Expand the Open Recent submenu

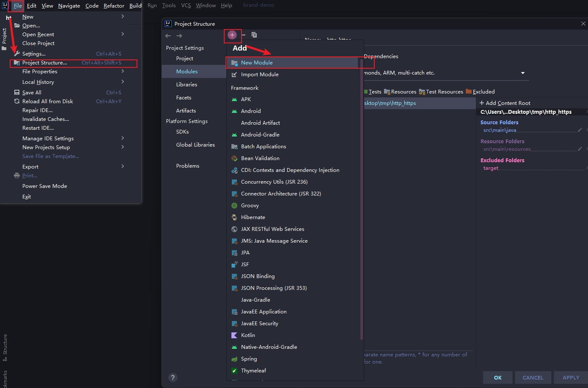click(123, 34)
